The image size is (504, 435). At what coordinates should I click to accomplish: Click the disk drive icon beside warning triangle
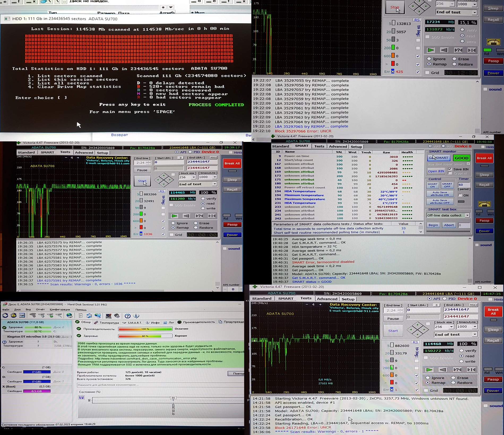pos(22,315)
